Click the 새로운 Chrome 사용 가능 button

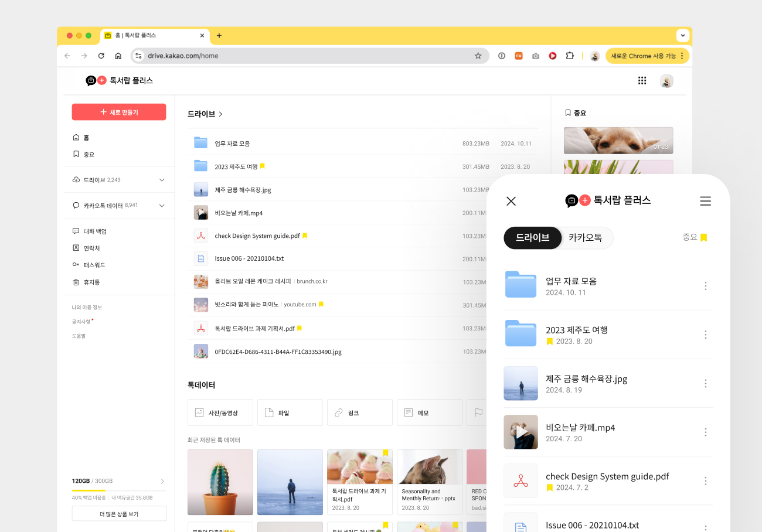[x=647, y=56]
